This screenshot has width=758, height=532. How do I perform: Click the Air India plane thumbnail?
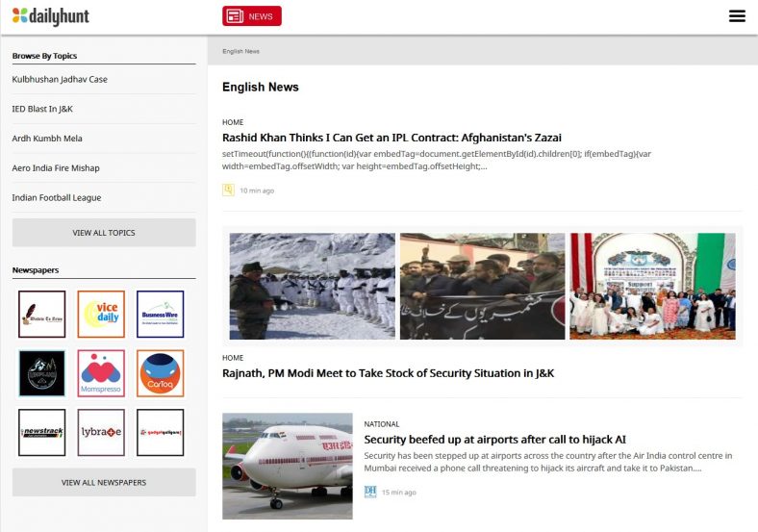288,466
